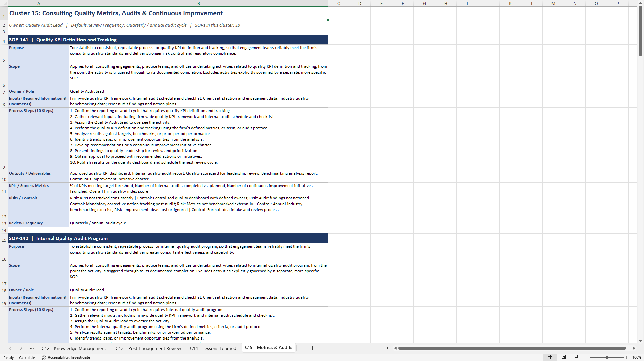The width and height of the screenshot is (644, 361).
Task: Go to previous sheet tab arrow
Action: [x=10, y=348]
